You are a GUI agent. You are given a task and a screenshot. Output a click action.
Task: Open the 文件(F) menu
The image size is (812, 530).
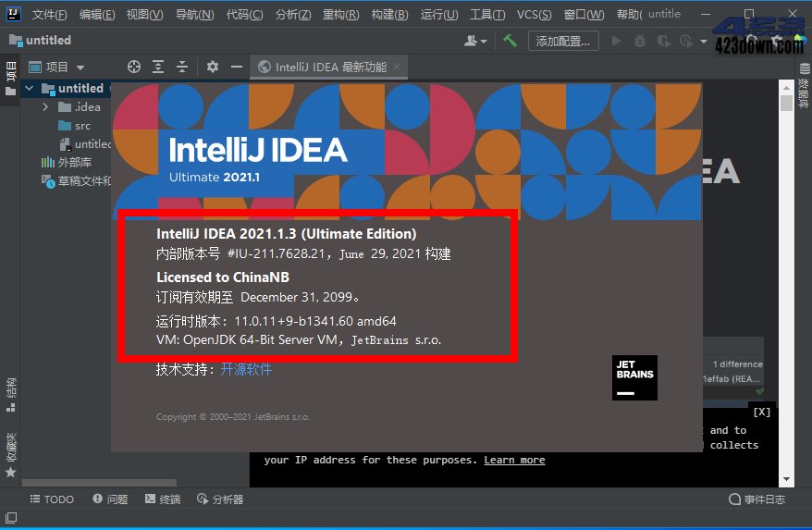tap(49, 15)
